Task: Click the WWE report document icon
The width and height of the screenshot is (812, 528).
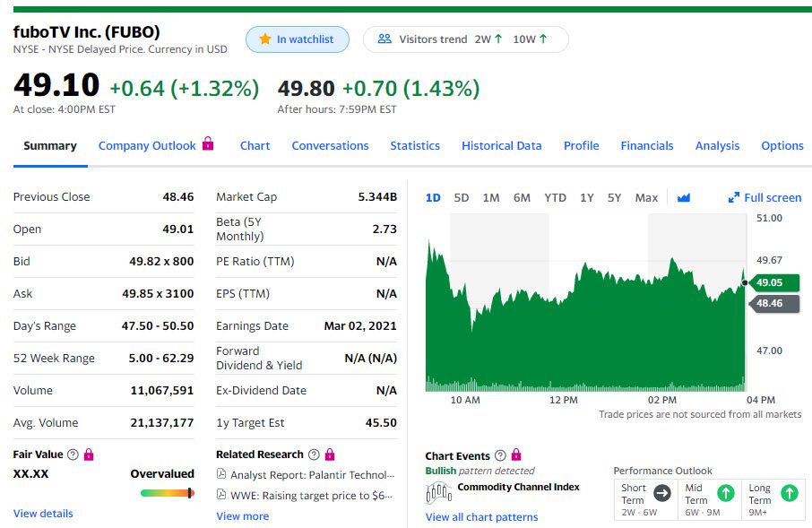Action: [x=221, y=494]
